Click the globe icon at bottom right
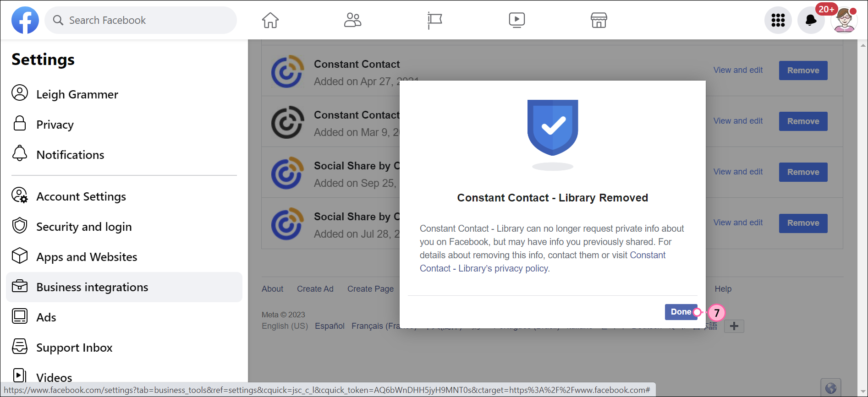Screen dimensions: 868x397 coord(831,388)
